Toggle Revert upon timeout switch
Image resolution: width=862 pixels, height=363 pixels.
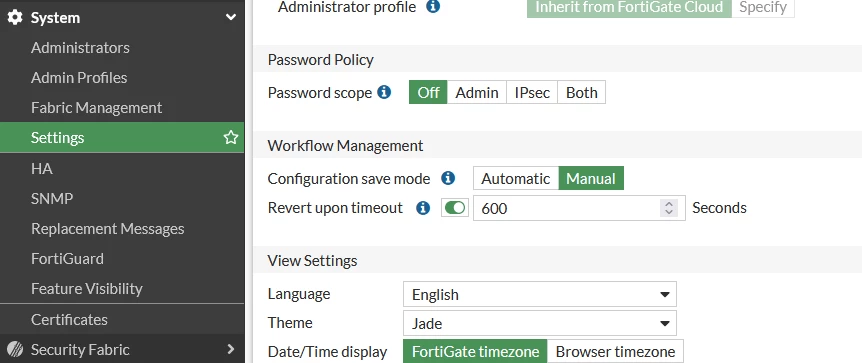(x=455, y=208)
